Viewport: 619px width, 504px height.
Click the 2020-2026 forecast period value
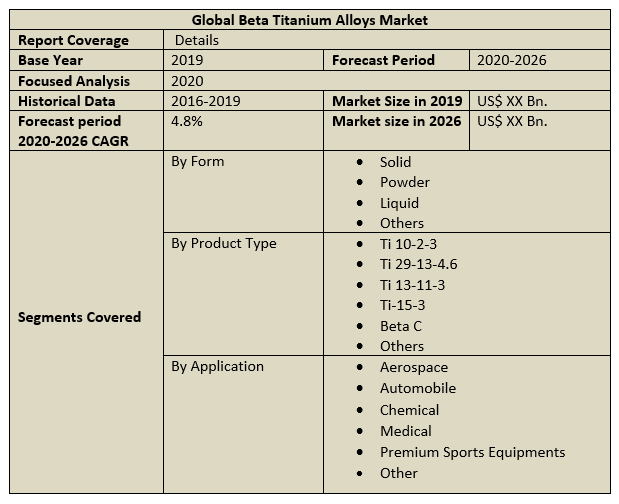(x=513, y=60)
